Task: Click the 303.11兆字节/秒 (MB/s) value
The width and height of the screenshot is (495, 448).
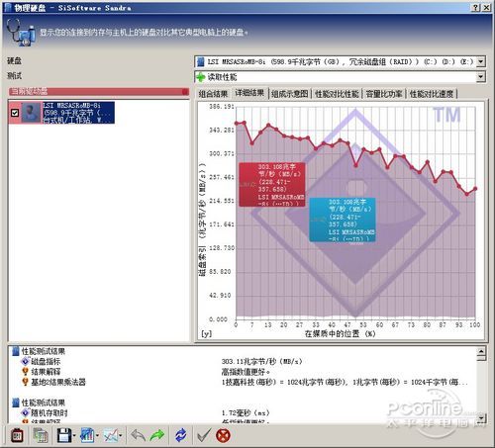Action: pos(261,362)
